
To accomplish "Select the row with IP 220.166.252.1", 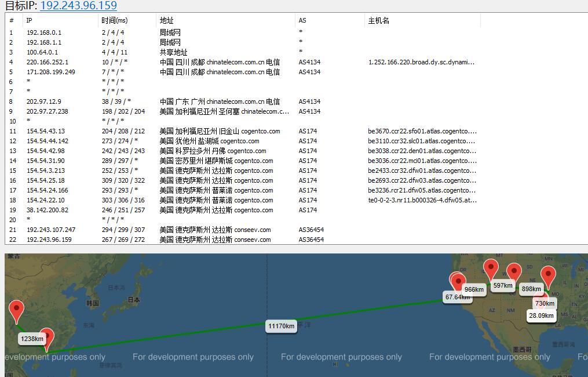I will click(244, 62).
